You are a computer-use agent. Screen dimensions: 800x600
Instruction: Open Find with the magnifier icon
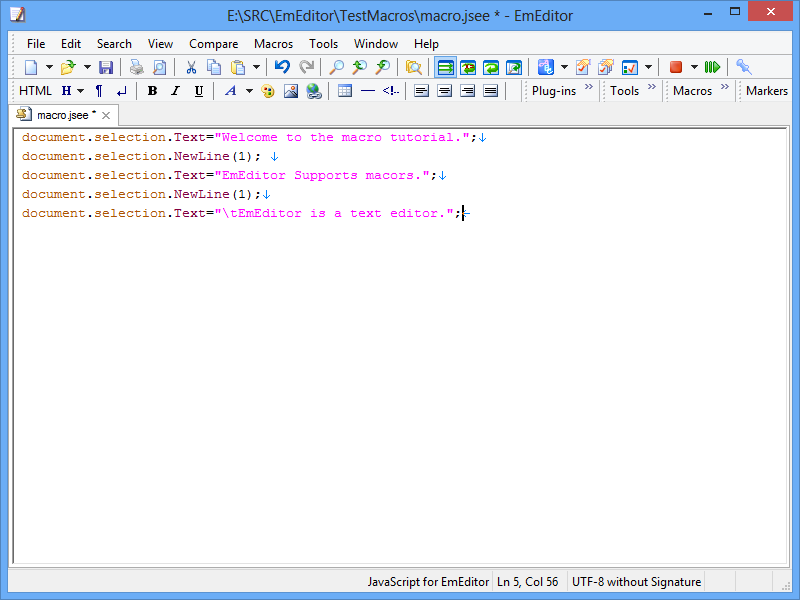click(x=336, y=67)
